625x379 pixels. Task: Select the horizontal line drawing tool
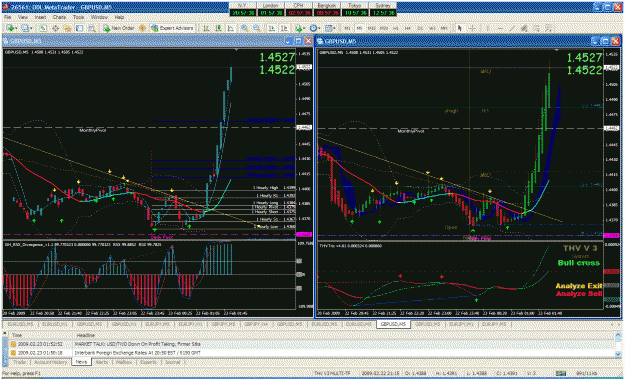pyautogui.click(x=501, y=28)
